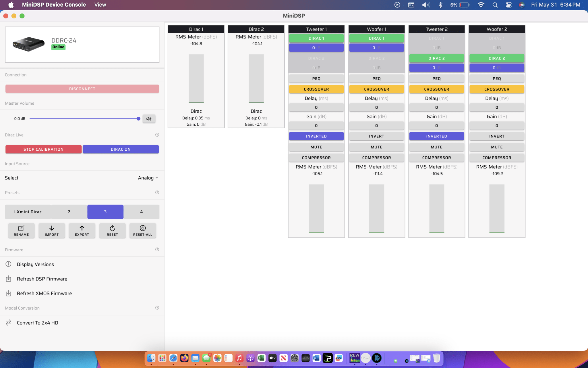588x368 pixels.
Task: Toggle Dirac 1 routing on Tweeter 1
Action: [x=316, y=38]
